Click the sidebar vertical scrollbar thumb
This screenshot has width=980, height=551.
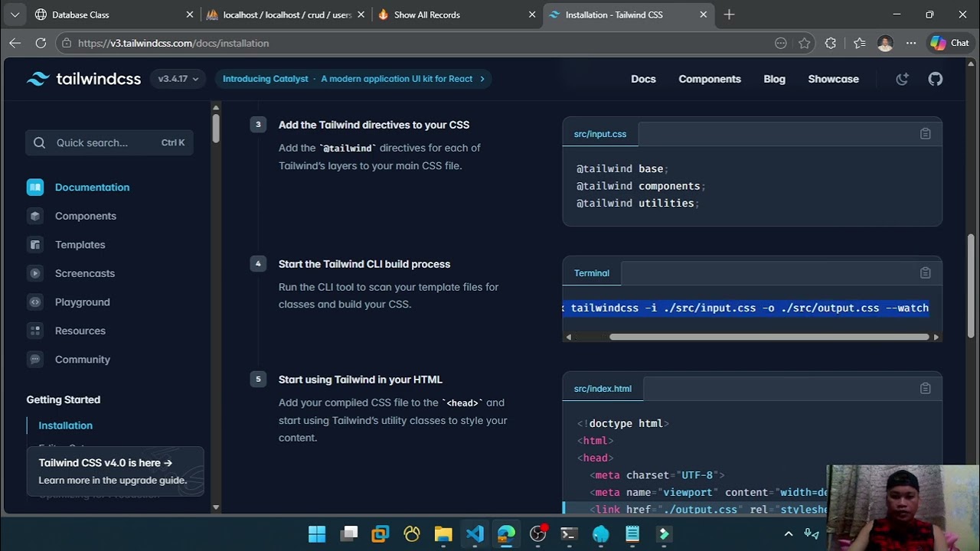click(x=216, y=128)
